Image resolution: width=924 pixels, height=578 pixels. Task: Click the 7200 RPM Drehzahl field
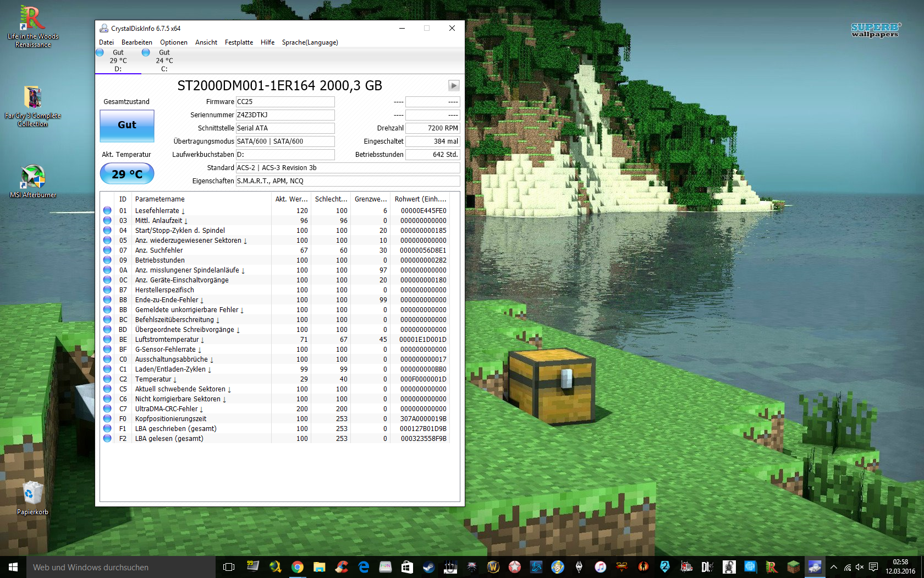tap(432, 128)
